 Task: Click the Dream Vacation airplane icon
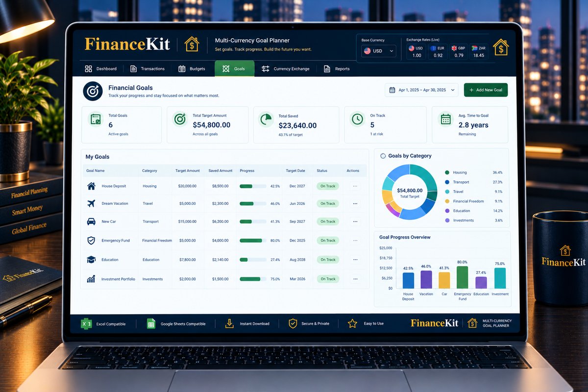pos(91,203)
